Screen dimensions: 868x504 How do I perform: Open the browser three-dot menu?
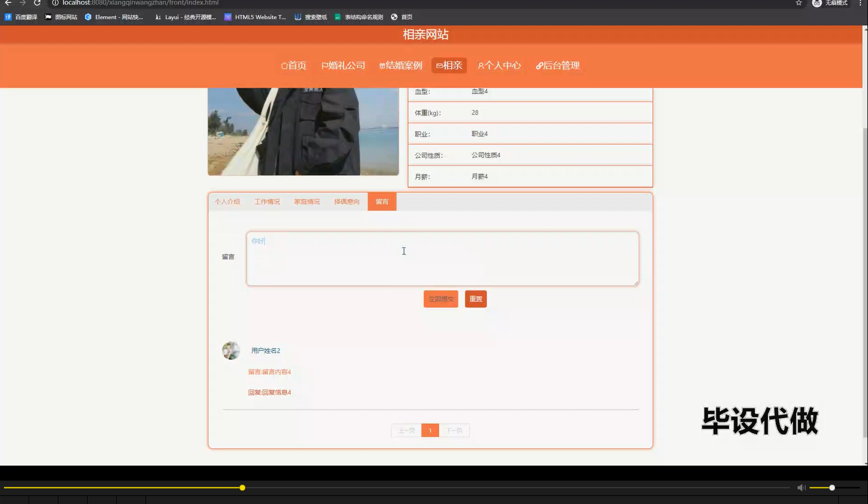(x=860, y=3)
